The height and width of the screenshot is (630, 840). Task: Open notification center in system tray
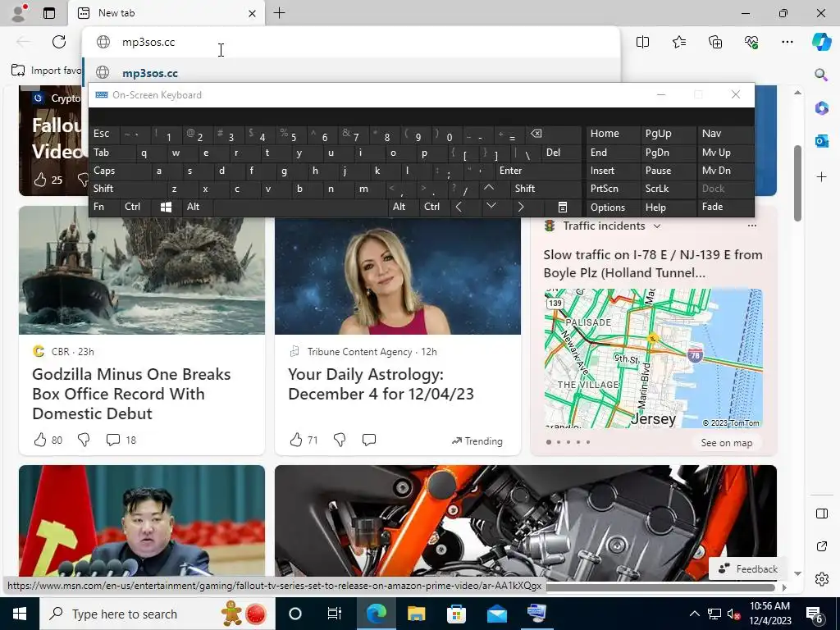tap(816, 614)
